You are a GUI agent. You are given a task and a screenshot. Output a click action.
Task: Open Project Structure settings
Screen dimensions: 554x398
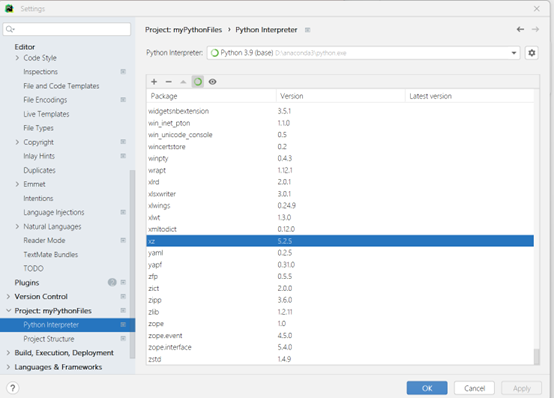(x=49, y=339)
